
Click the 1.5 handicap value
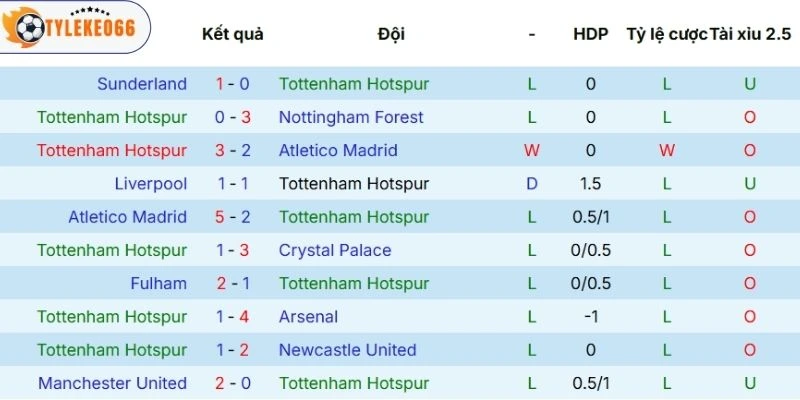pyautogui.click(x=590, y=184)
